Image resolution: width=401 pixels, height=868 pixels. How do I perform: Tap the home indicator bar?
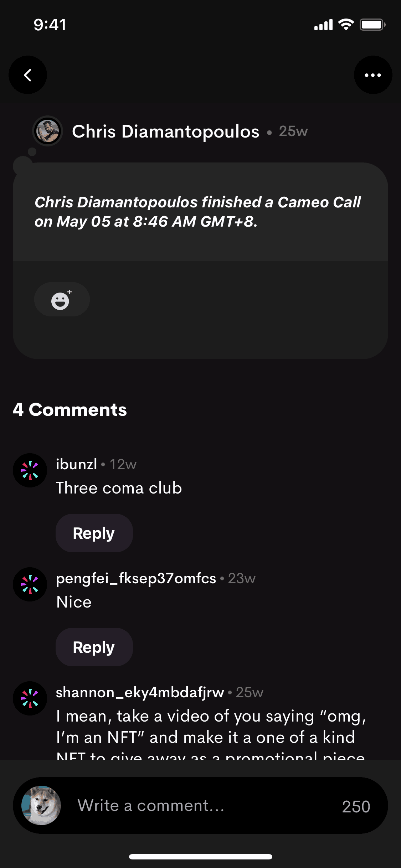click(201, 857)
